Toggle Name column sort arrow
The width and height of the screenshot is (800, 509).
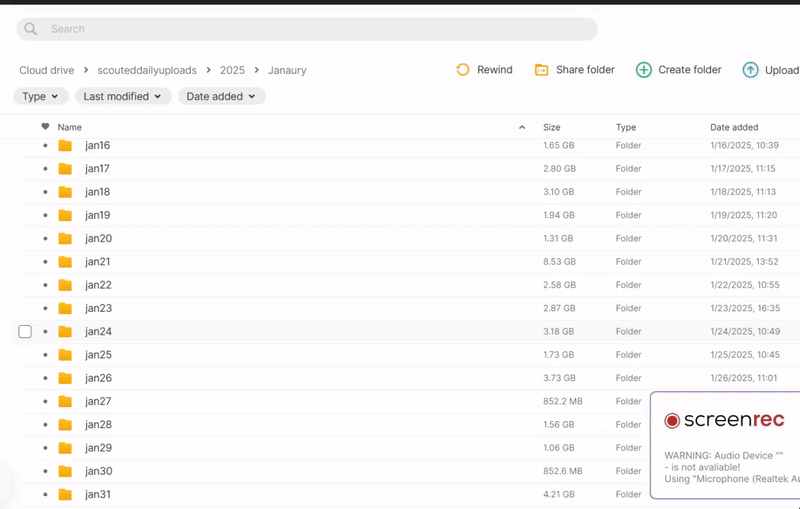point(522,128)
